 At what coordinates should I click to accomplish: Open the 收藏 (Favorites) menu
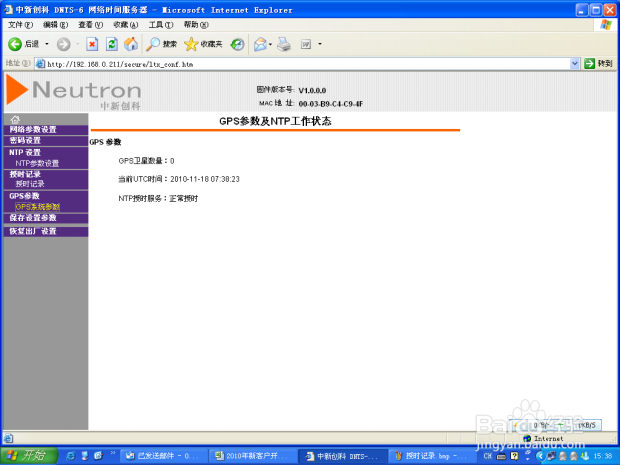tap(126, 25)
